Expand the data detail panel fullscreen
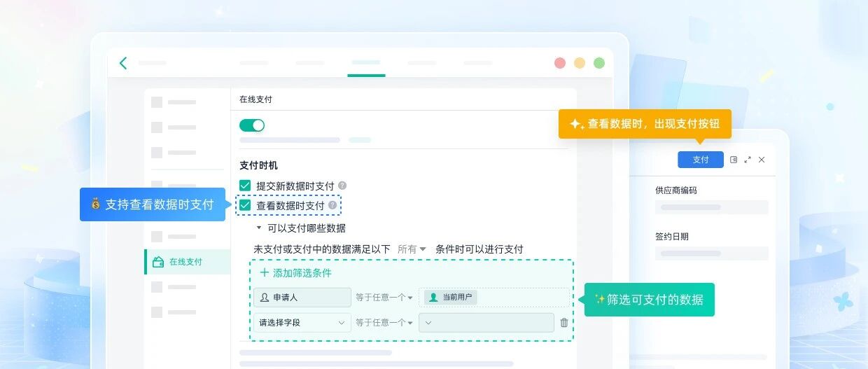Image resolution: width=868 pixels, height=369 pixels. click(748, 160)
